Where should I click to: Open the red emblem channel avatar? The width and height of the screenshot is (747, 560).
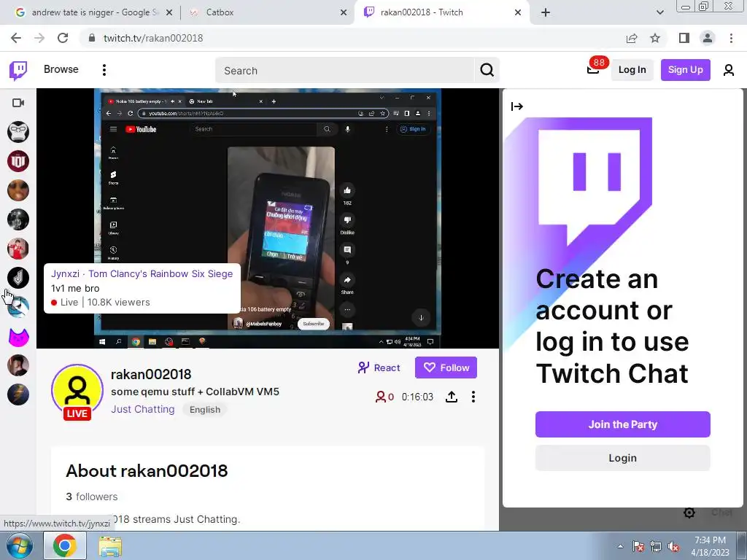18,161
